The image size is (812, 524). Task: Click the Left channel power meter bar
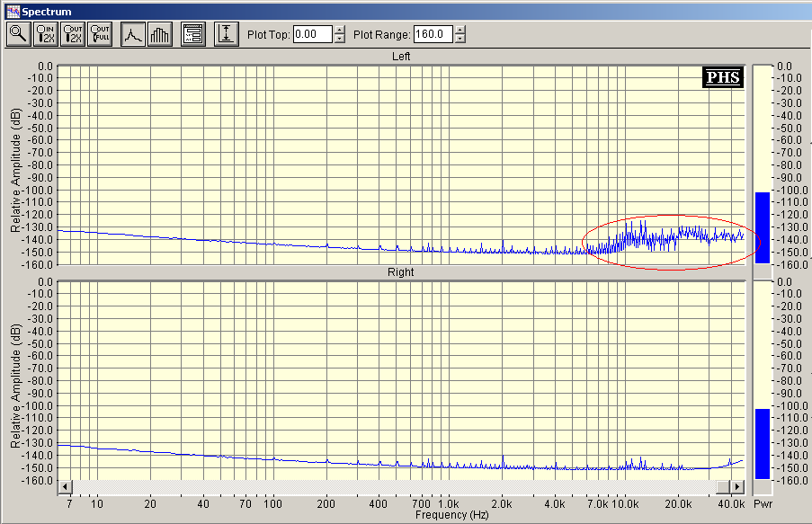tap(762, 227)
